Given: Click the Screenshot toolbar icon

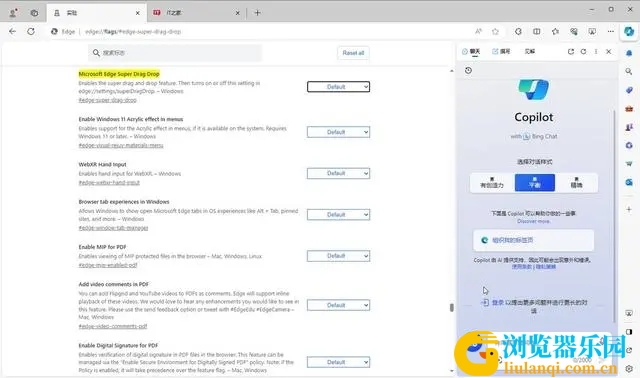Looking at the screenshot, I should [x=592, y=31].
